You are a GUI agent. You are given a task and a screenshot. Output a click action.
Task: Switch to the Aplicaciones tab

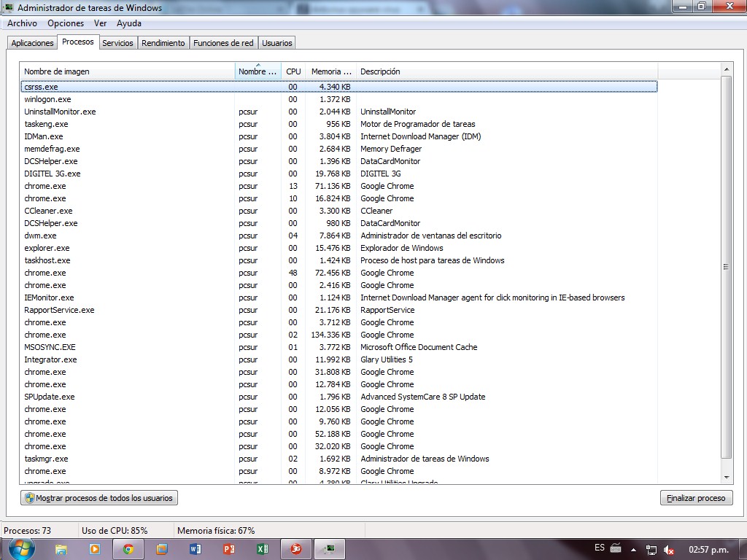coord(32,43)
